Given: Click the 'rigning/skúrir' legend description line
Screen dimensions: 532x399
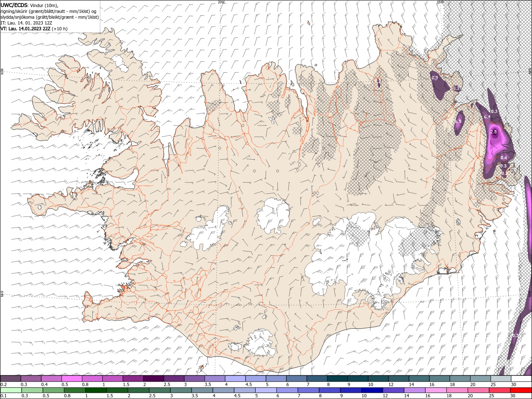Looking at the screenshot, I should click(x=48, y=11).
